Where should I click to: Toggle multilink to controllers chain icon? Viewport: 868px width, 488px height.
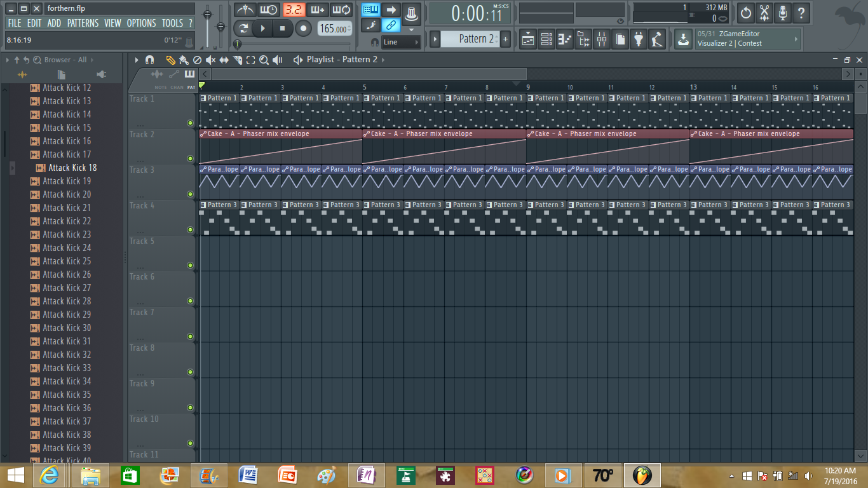tap(391, 25)
